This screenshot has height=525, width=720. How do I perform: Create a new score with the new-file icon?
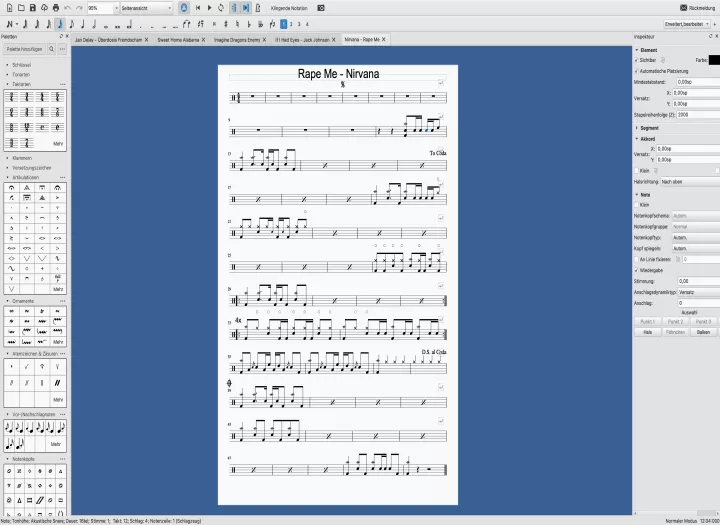coord(10,8)
